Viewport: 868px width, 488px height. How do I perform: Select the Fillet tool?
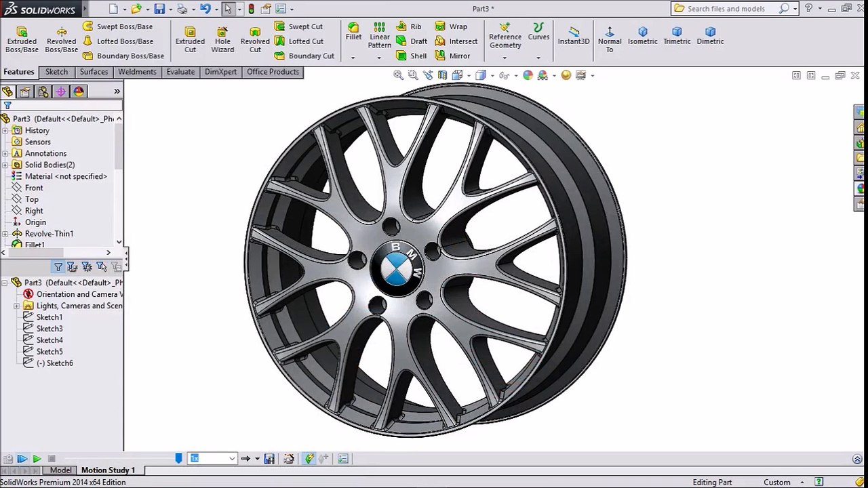point(353,32)
